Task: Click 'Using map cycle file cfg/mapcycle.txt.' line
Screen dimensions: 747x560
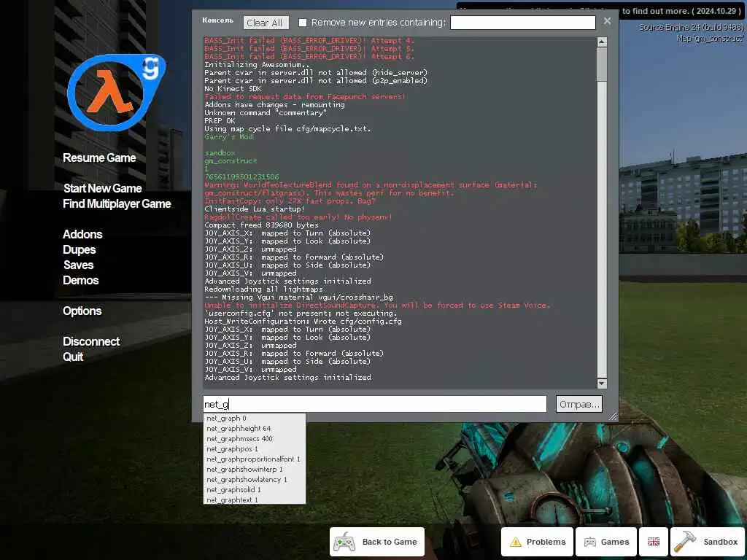Action: [x=287, y=128]
